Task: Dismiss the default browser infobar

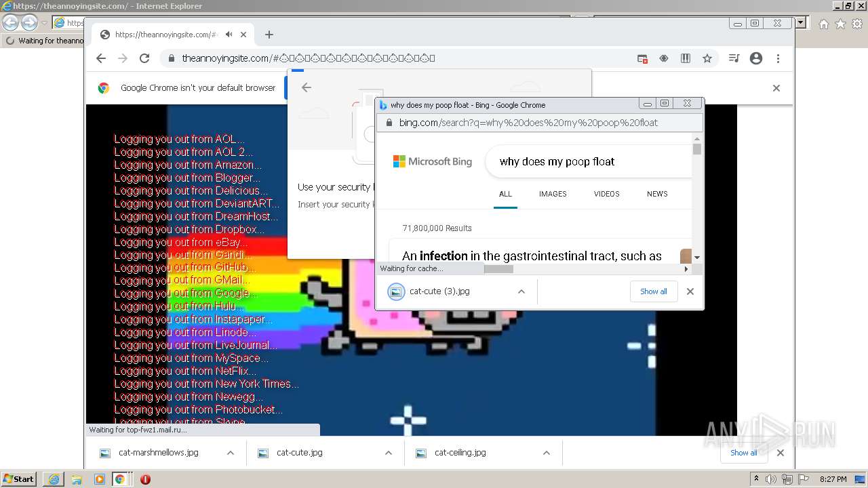Action: [776, 88]
